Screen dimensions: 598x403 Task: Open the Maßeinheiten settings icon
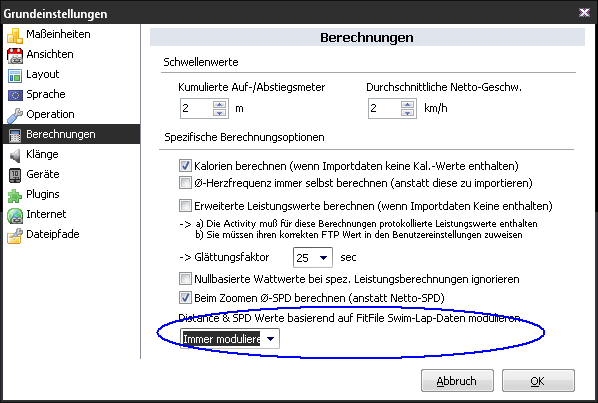coord(15,35)
